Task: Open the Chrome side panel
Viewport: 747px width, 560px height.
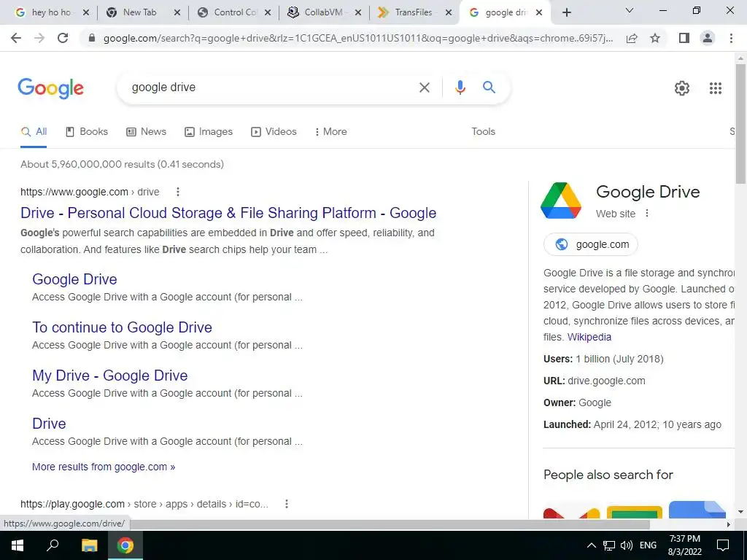Action: [x=684, y=38]
